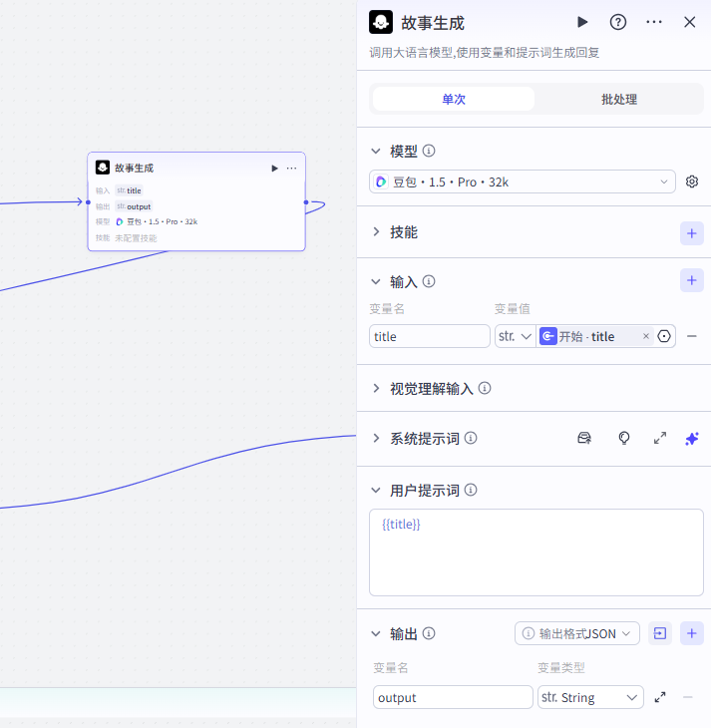Collapse the 输入 section
Viewport: 711px width, 728px height.
[376, 281]
